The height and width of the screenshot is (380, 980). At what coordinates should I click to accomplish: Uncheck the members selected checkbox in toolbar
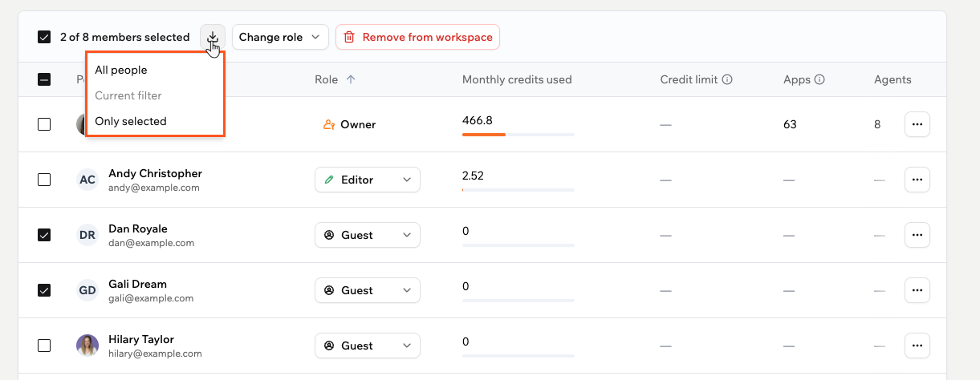coord(44,37)
